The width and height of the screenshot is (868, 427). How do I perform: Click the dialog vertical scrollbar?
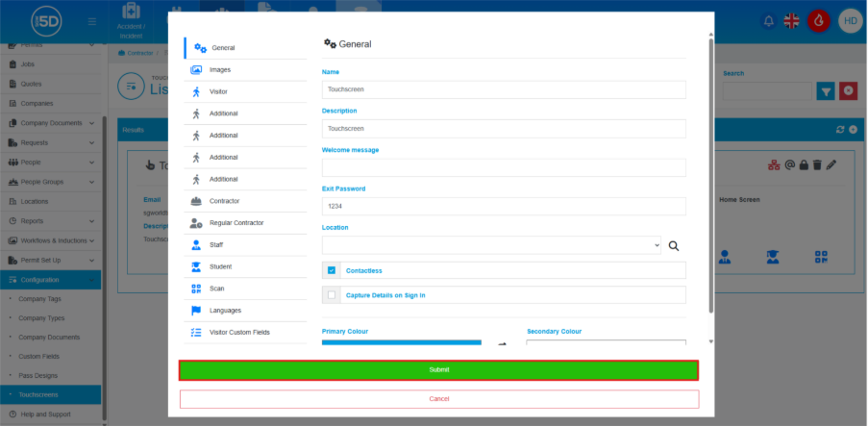point(710,176)
